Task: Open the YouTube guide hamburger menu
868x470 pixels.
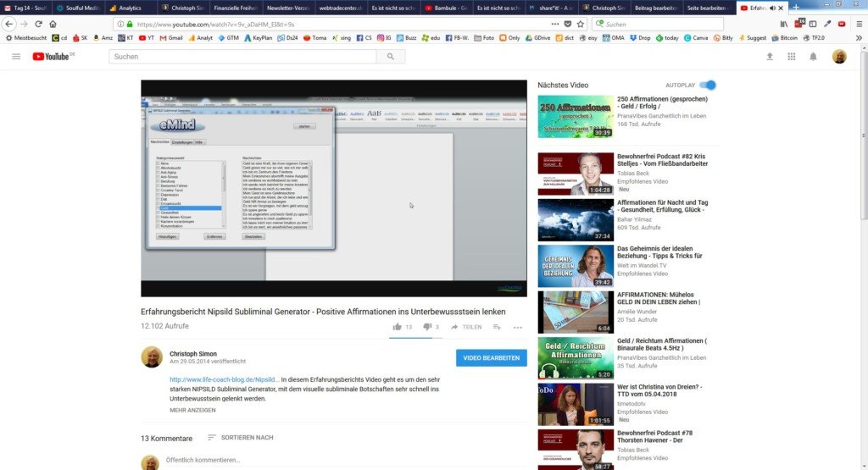Action: pyautogui.click(x=16, y=57)
